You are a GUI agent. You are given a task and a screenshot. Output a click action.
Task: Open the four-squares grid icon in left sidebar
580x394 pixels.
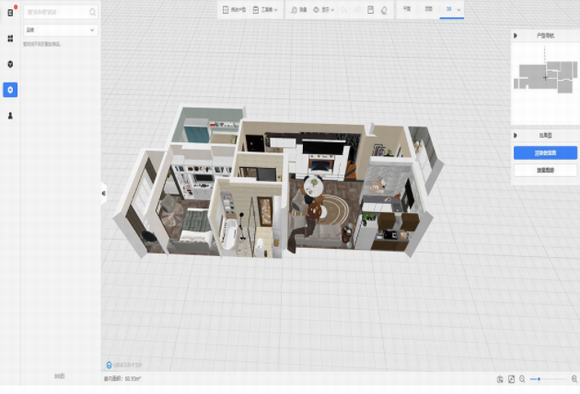point(10,38)
